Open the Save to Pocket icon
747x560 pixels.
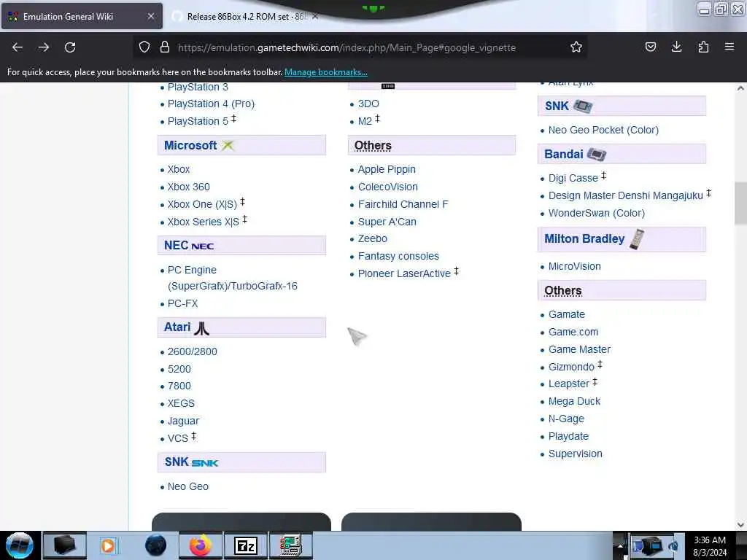click(x=650, y=47)
